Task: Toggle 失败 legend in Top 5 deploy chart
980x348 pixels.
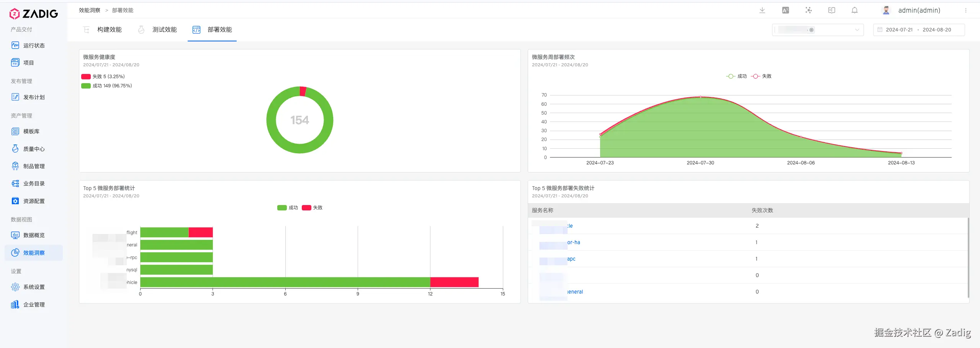Action: point(312,208)
